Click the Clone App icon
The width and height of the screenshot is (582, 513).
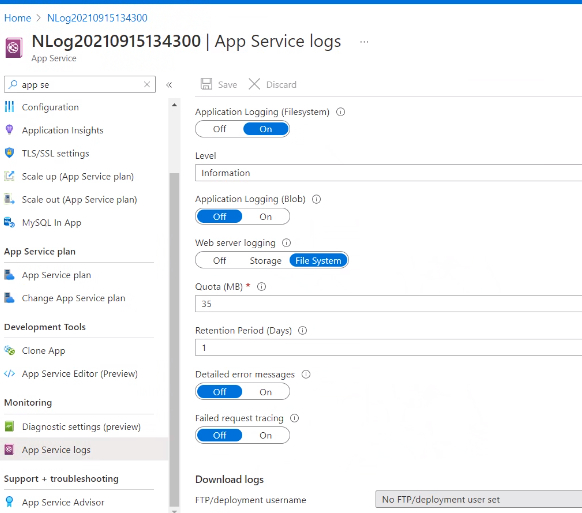click(9, 350)
